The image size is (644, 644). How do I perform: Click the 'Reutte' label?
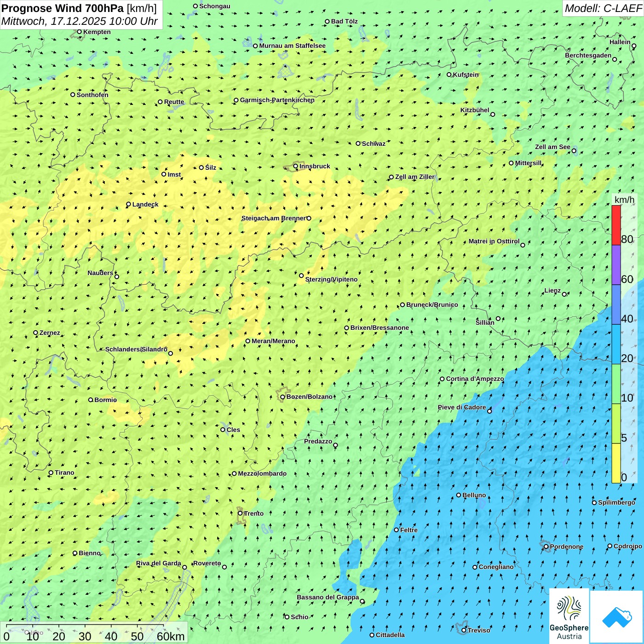[x=174, y=102]
